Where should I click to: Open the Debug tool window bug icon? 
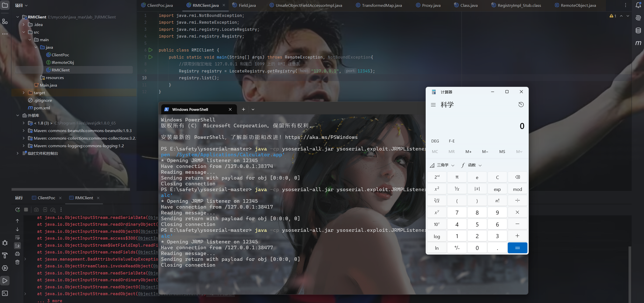click(5, 243)
